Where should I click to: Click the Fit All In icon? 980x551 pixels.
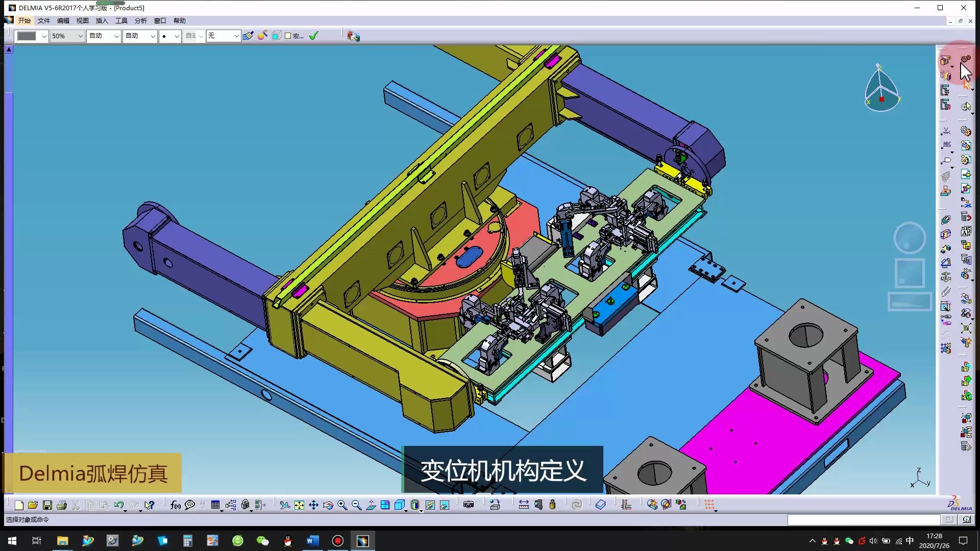click(299, 505)
